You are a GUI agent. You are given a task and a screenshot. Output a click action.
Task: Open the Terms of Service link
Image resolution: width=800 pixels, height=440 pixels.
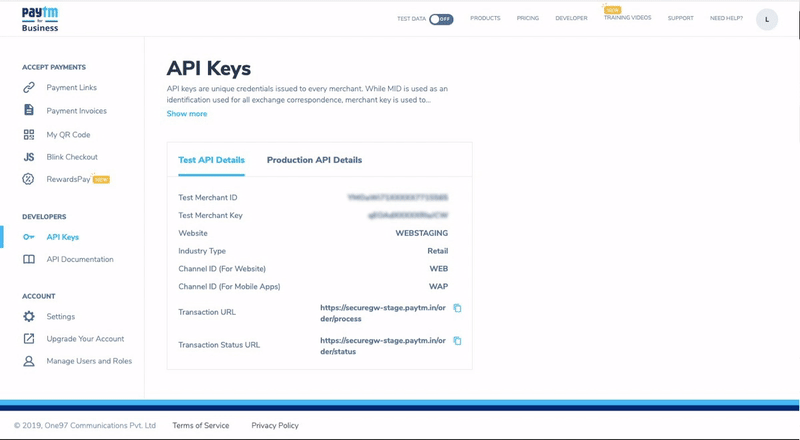point(201,426)
